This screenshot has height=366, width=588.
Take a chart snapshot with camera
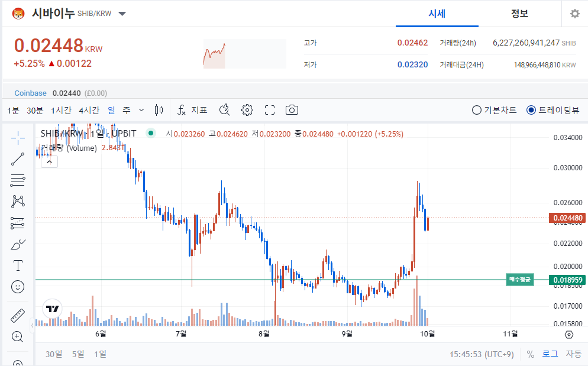(x=292, y=110)
